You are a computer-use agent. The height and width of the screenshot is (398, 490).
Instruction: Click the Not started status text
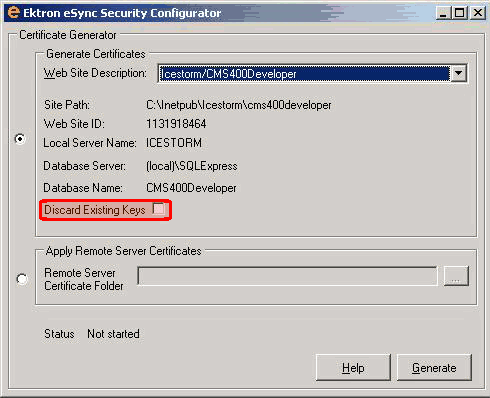pyautogui.click(x=113, y=334)
